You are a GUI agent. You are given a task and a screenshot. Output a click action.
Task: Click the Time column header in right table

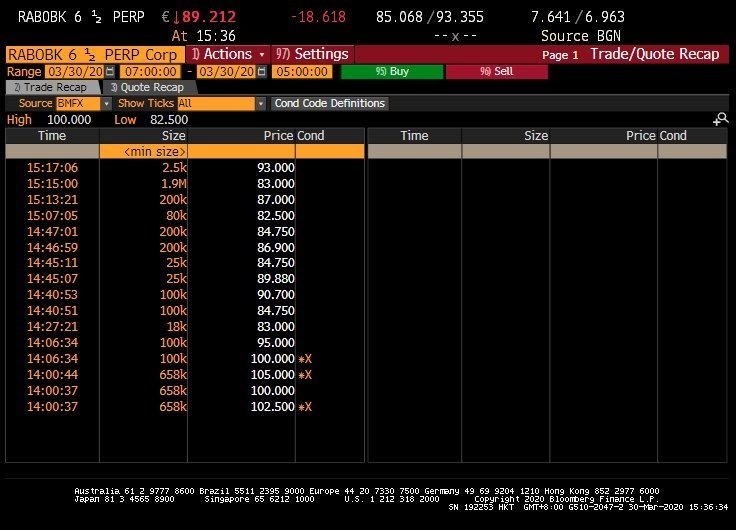(414, 136)
